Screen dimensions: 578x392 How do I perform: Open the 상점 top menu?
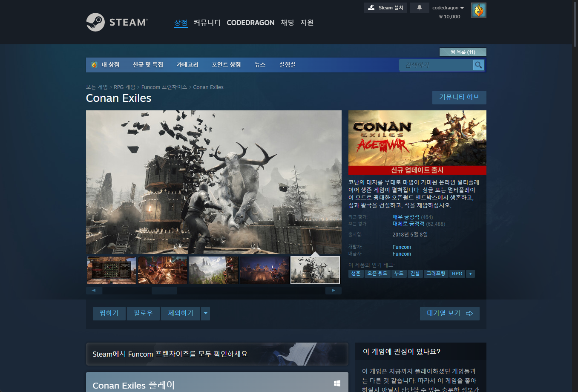(181, 23)
